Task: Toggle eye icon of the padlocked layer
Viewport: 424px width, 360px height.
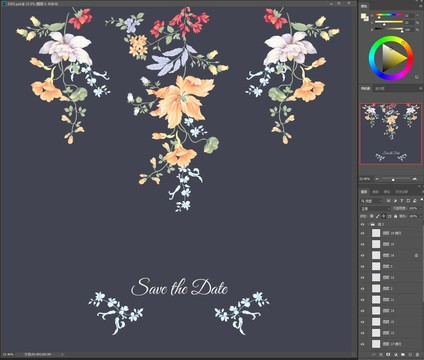Action: (x=363, y=255)
